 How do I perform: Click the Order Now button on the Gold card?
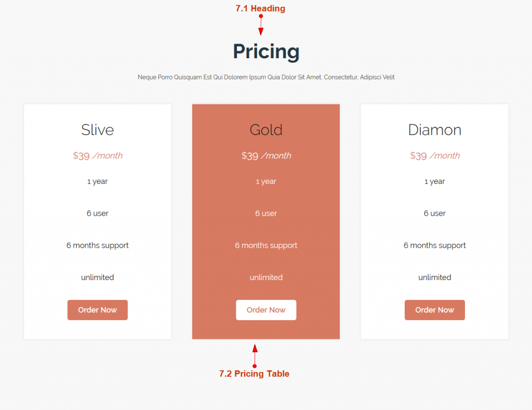pos(266,310)
